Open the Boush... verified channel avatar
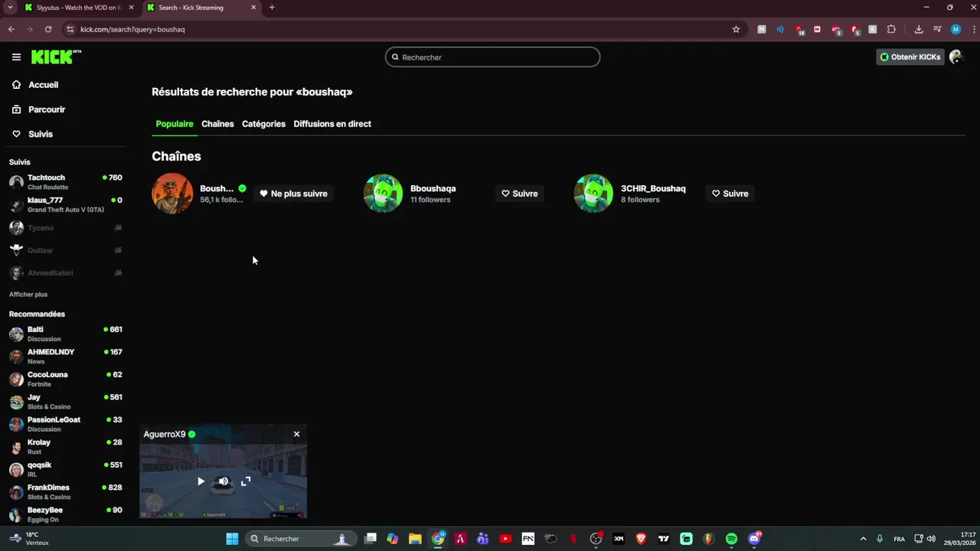The image size is (980, 551). click(172, 194)
